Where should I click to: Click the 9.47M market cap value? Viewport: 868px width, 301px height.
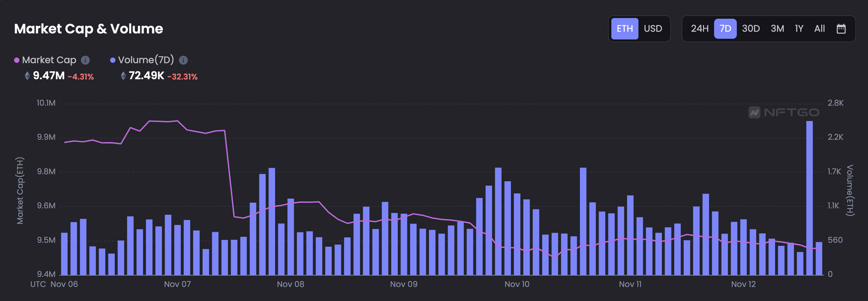pyautogui.click(x=49, y=76)
